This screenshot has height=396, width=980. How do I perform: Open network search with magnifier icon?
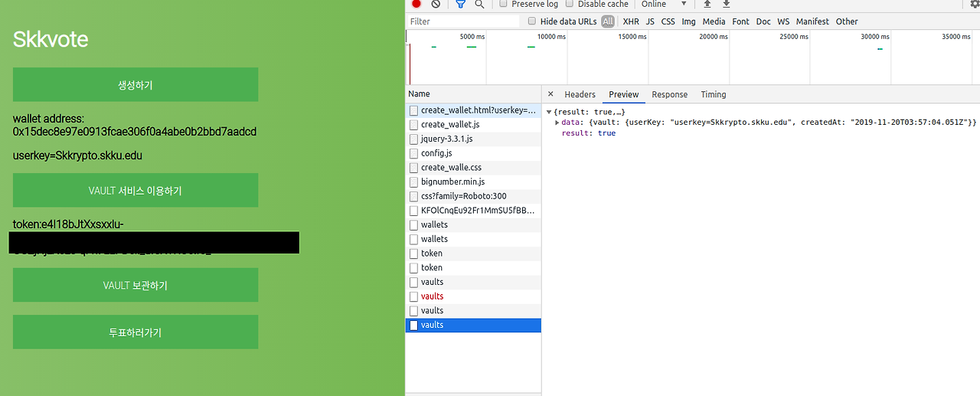pos(479,4)
